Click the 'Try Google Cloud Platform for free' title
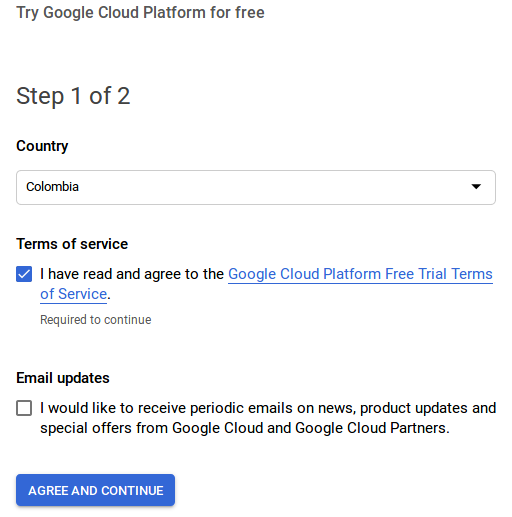This screenshot has height=517, width=512. coord(140,13)
